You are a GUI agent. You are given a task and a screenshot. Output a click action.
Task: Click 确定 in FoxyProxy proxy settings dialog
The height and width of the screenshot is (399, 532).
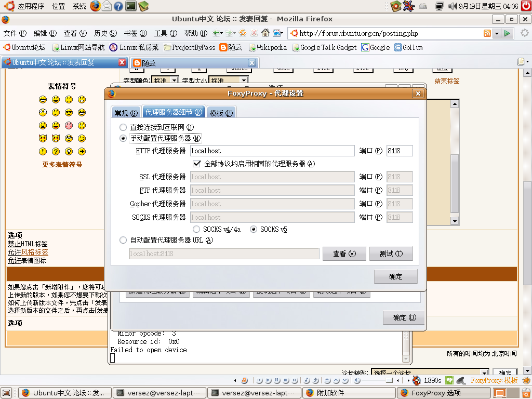(x=395, y=276)
